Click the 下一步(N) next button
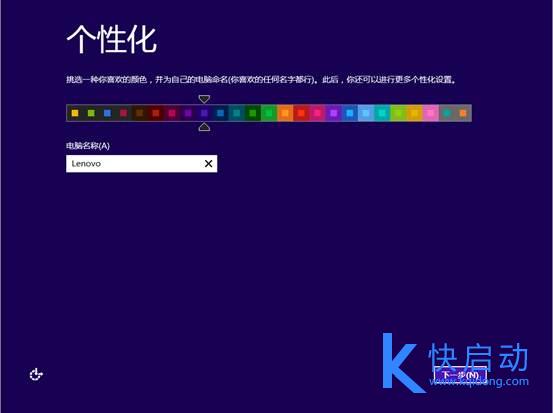Screen dimensions: 553x413 [x=460, y=375]
